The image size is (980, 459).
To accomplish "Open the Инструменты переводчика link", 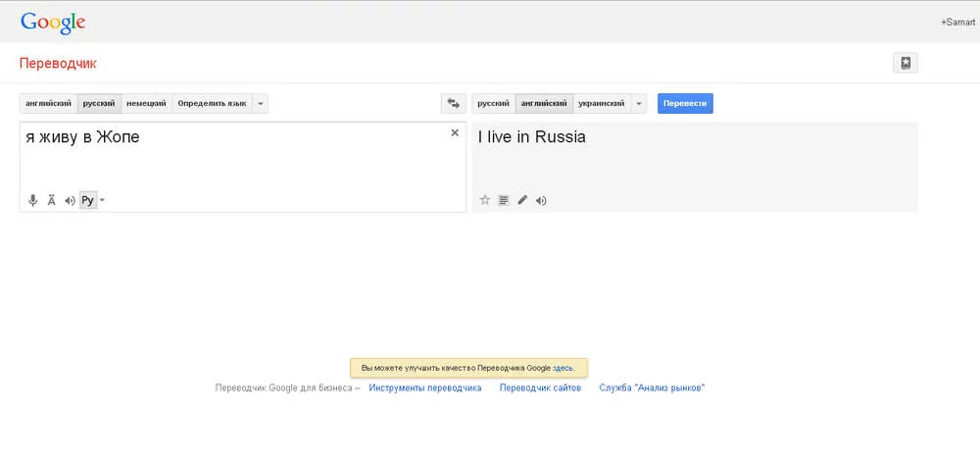I will point(424,387).
